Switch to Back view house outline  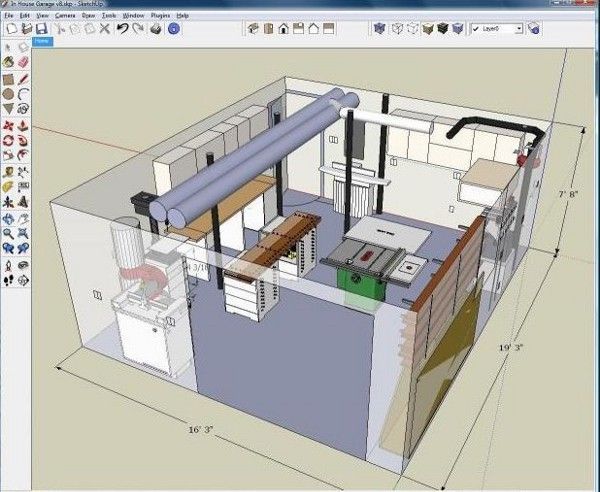point(314,29)
